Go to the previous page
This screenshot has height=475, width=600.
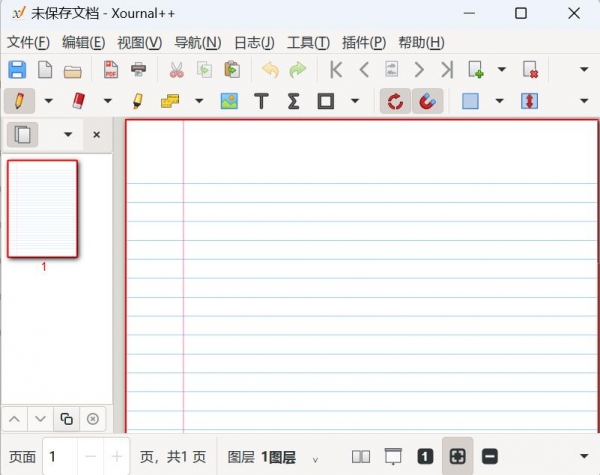pyautogui.click(x=364, y=70)
